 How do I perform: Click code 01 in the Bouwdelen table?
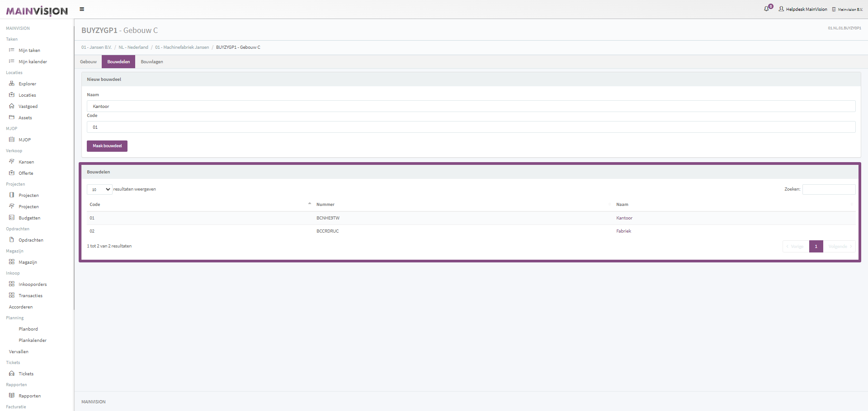[x=92, y=218]
